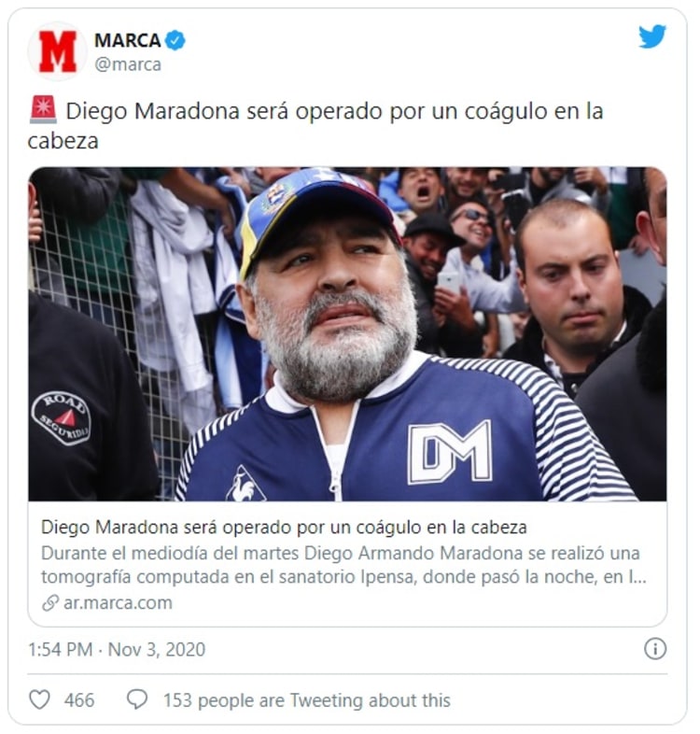
Task: Click the Twitter bird logo
Action: (652, 36)
